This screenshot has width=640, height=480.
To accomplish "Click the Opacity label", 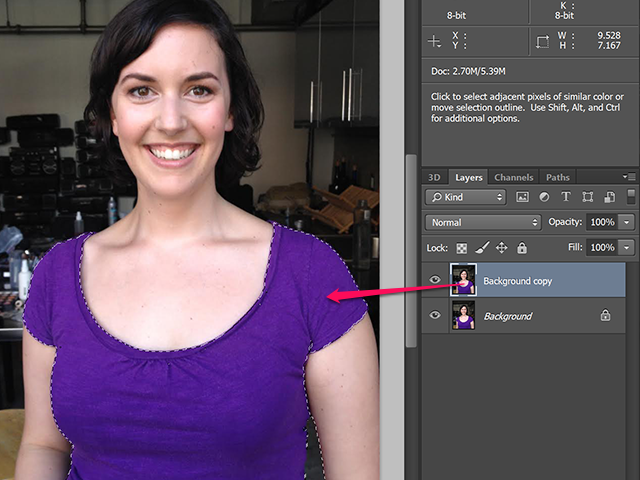I will [x=565, y=222].
